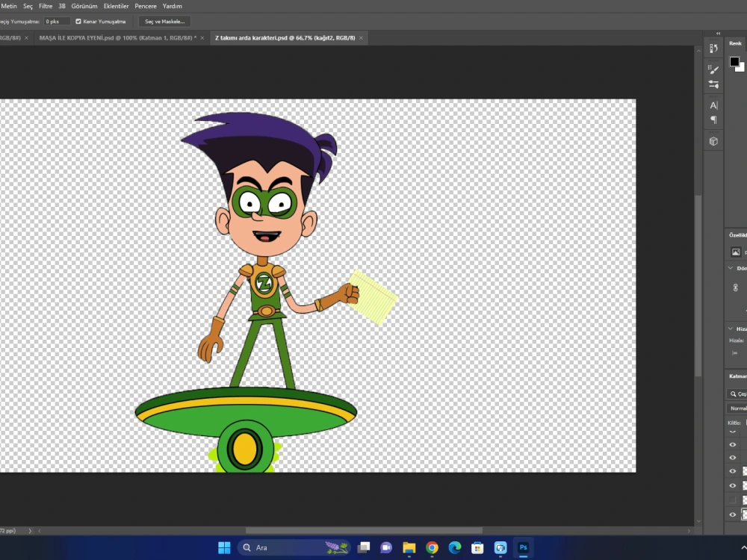
Task: Open the Eklentiler menu
Action: (x=117, y=6)
